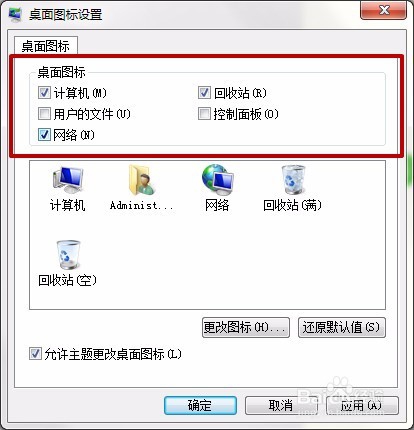Select the Administrator user folder icon
Image resolution: width=414 pixels, height=430 pixels.
coord(142,180)
